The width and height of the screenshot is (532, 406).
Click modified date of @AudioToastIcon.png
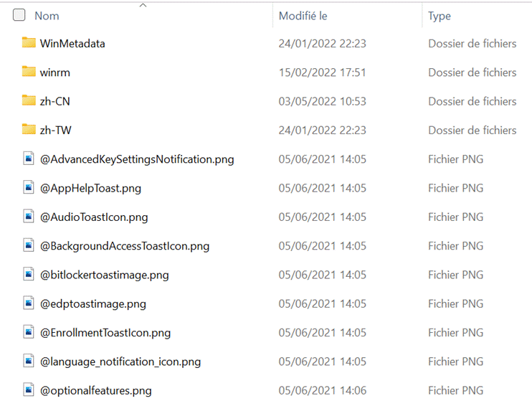pos(323,217)
